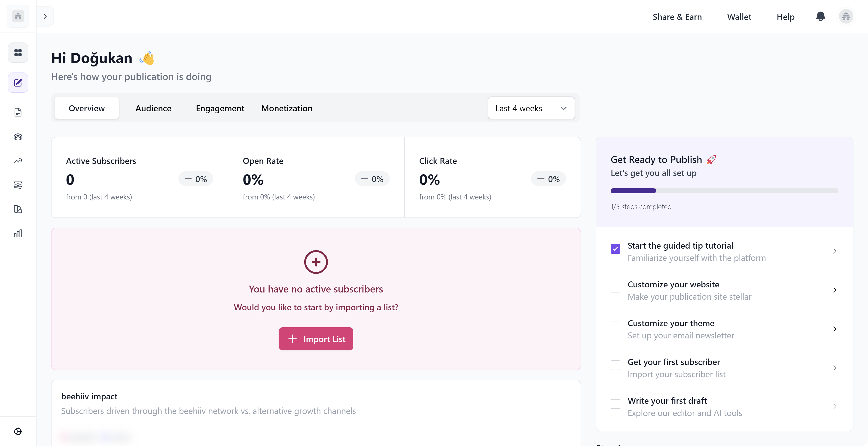Click the Import List button
The height and width of the screenshot is (446, 868).
point(316,339)
